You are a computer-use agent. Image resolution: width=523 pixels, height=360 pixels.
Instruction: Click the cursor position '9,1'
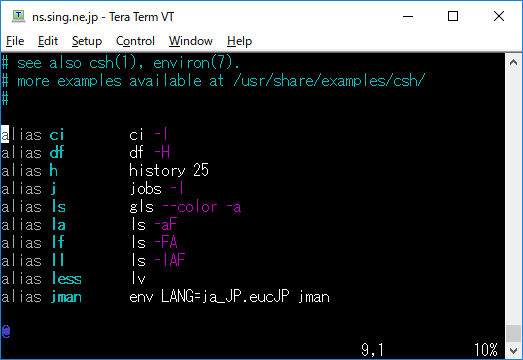373,350
